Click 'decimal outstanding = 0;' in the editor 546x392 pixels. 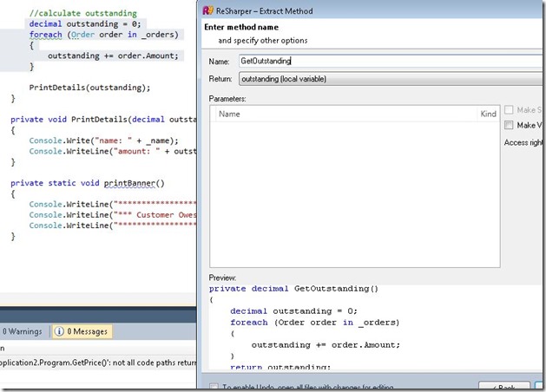85,24
